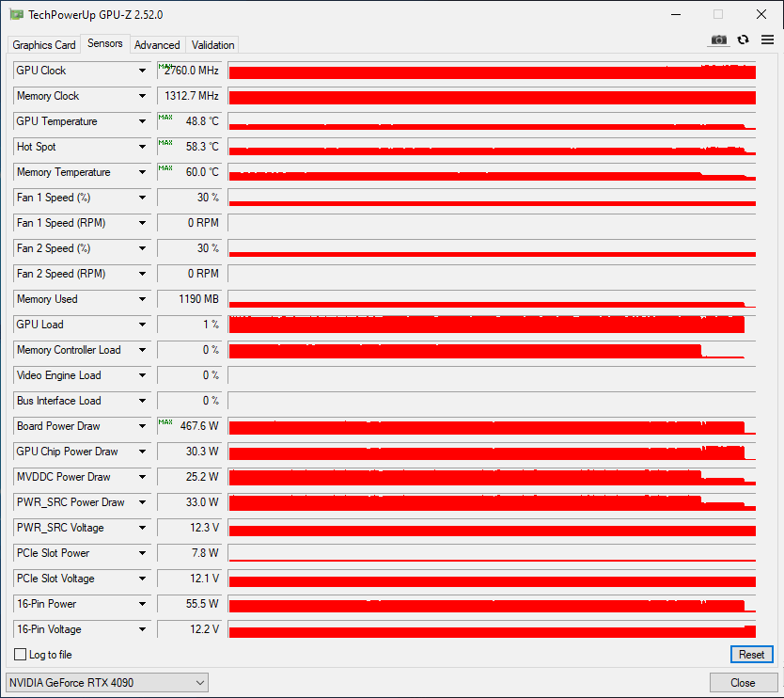
Task: Minimize the GPU-Z window
Action: (x=676, y=14)
